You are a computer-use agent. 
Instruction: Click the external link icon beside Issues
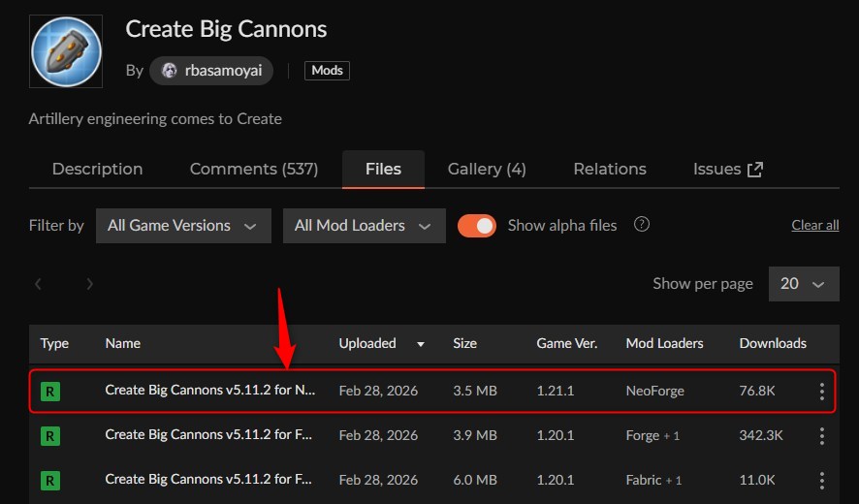click(x=755, y=170)
